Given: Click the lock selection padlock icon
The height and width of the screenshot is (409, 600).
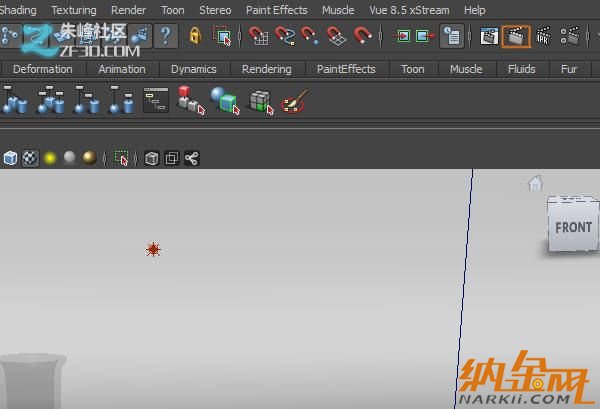Looking at the screenshot, I should pos(195,37).
